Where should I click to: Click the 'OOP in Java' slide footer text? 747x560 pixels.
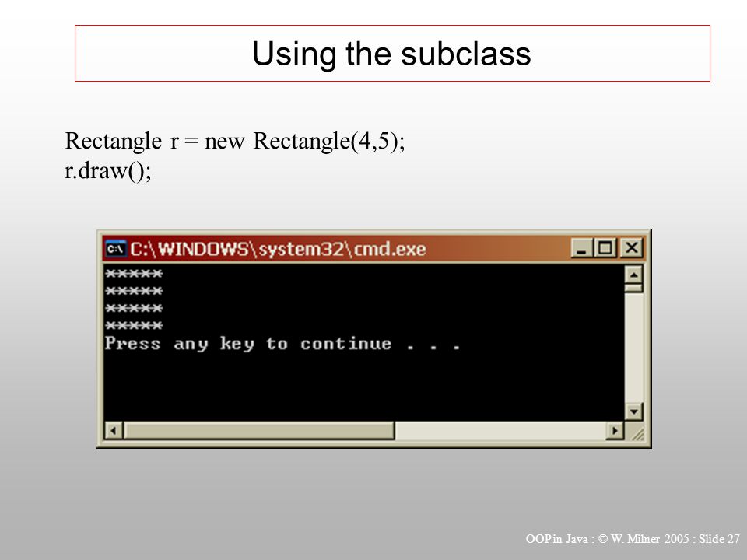click(x=632, y=539)
